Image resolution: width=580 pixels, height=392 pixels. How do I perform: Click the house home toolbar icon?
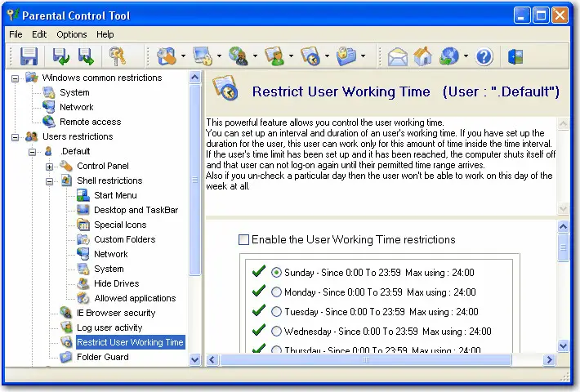pyautogui.click(x=423, y=56)
